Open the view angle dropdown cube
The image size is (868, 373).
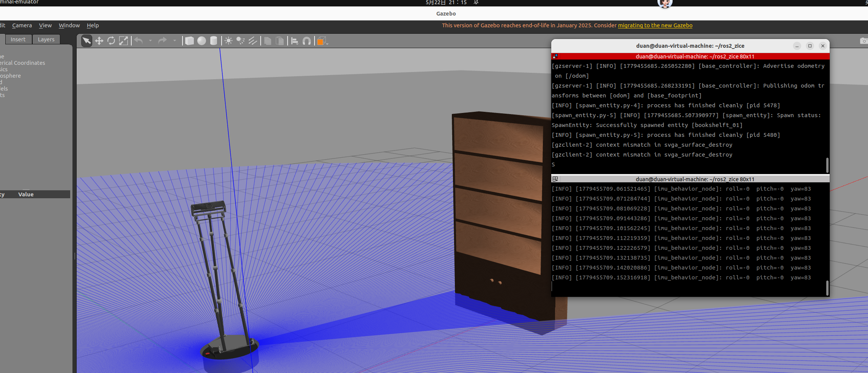tap(322, 41)
